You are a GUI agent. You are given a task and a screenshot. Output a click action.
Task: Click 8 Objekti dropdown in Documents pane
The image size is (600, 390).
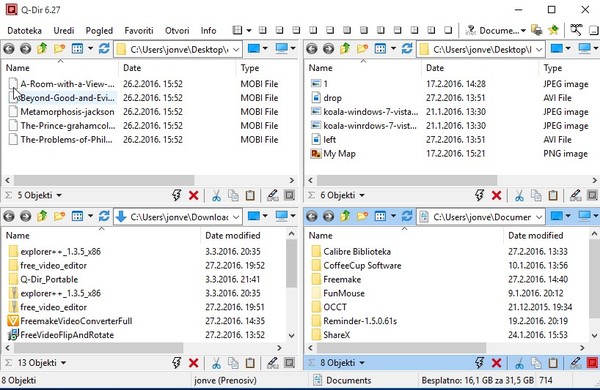point(342,362)
